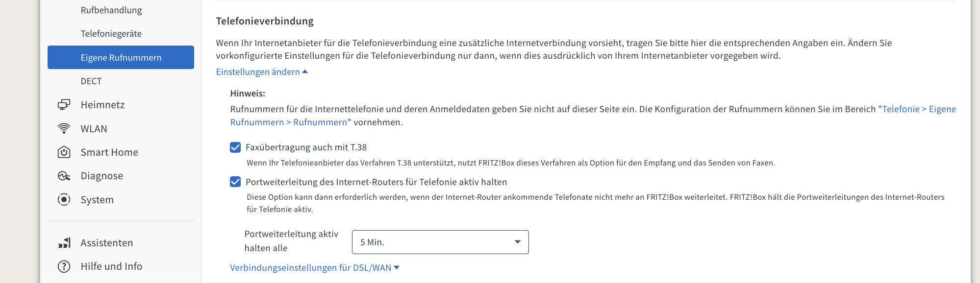This screenshot has height=283, width=980.
Task: Click the Smart Home power icon
Action: [x=64, y=152]
